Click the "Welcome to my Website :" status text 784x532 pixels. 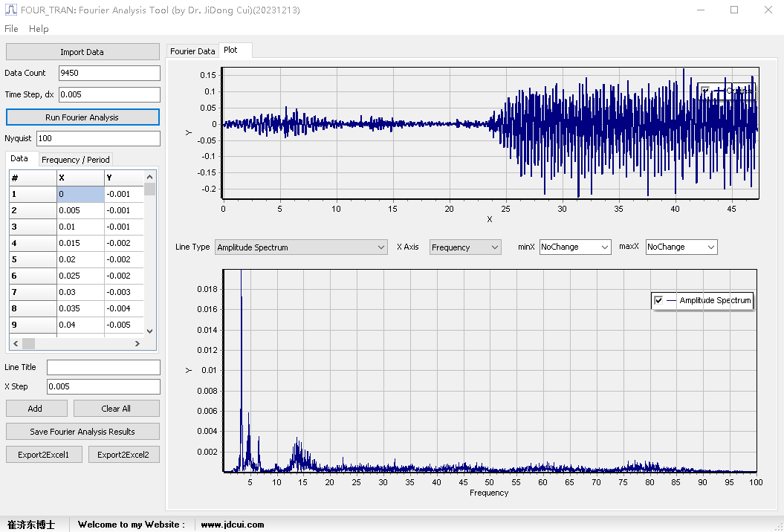click(x=132, y=525)
